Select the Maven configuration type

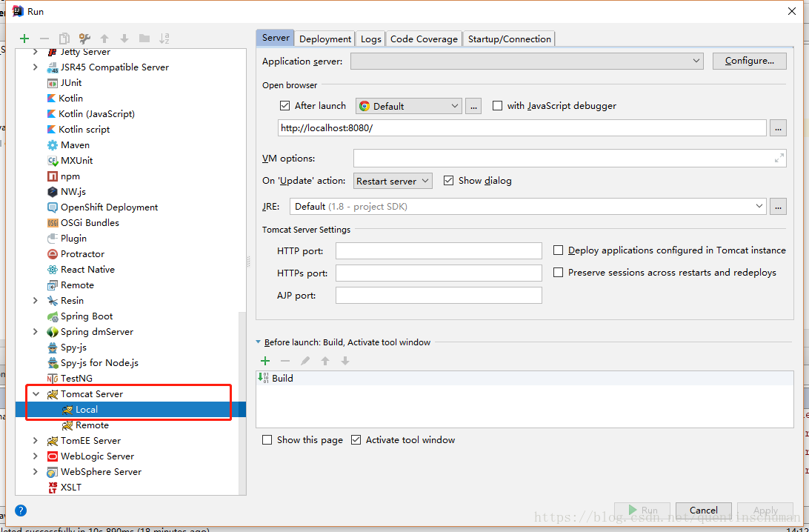pos(75,145)
